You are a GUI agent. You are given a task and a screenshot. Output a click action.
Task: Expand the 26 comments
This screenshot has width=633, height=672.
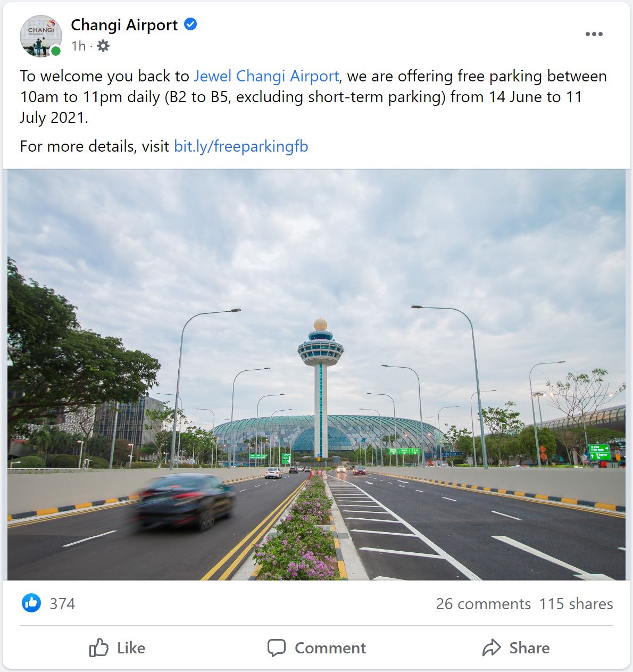[483, 604]
